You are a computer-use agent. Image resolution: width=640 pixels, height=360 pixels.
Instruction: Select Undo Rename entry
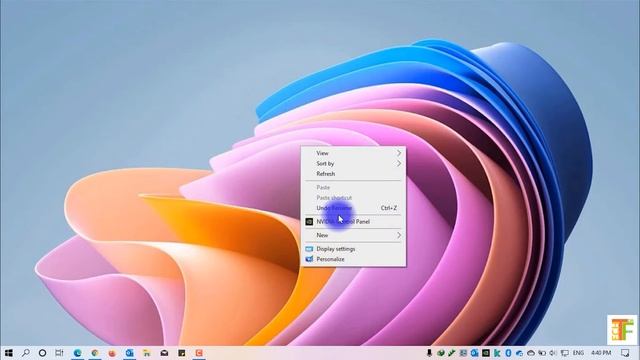(353, 208)
